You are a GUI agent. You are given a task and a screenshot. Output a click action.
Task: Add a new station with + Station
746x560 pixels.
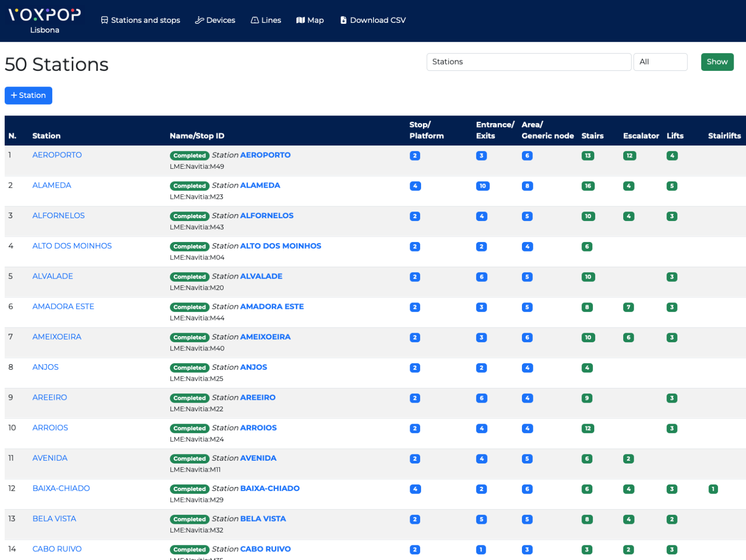[x=29, y=96]
